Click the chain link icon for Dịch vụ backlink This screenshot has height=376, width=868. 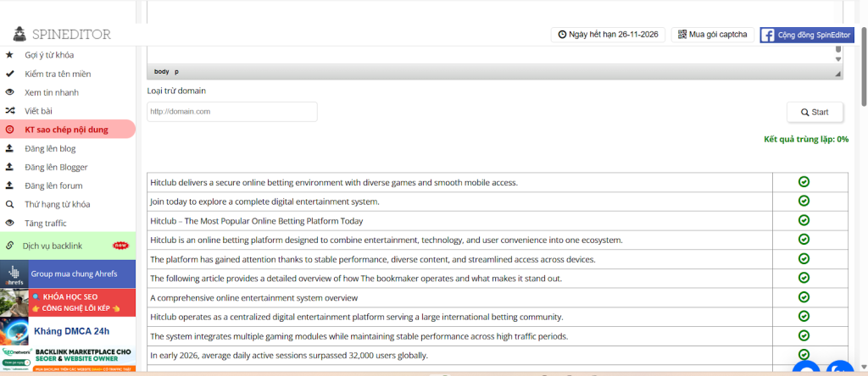9,245
